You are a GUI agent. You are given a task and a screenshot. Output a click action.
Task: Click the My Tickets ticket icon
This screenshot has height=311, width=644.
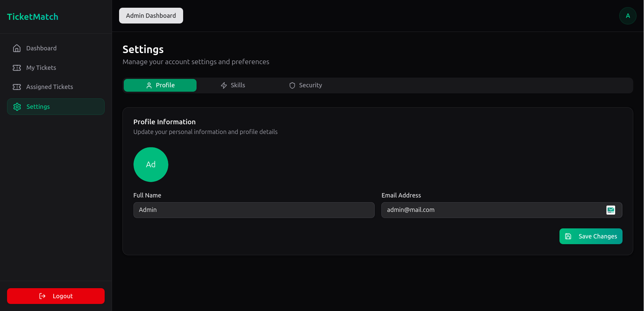pyautogui.click(x=17, y=68)
